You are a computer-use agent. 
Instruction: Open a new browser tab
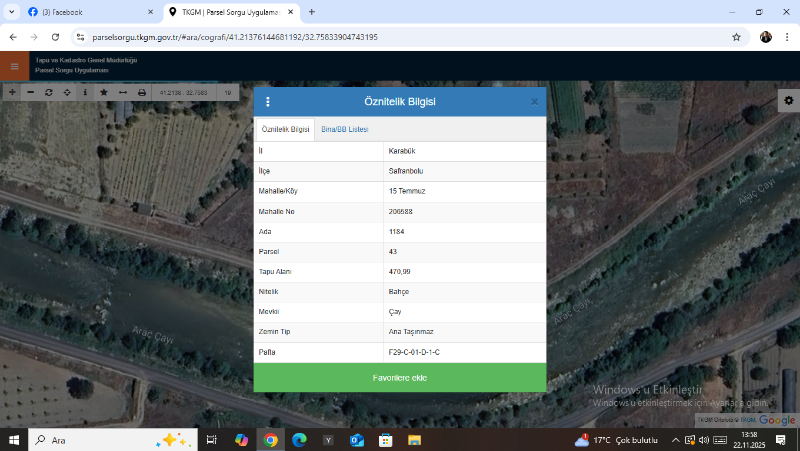[312, 12]
